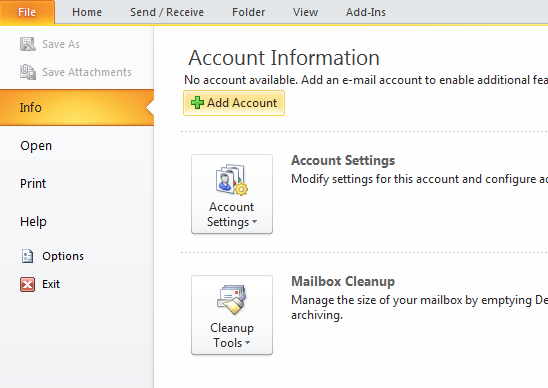Click the Add Account button label
The image size is (548, 388).
click(242, 103)
